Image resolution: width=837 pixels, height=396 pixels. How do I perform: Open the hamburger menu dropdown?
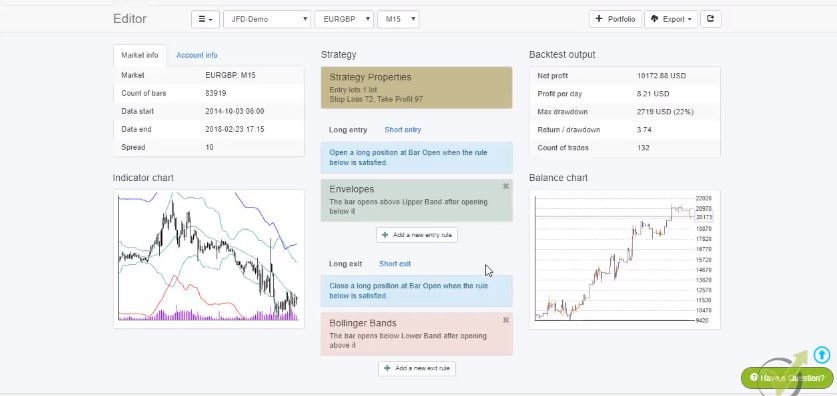point(205,19)
